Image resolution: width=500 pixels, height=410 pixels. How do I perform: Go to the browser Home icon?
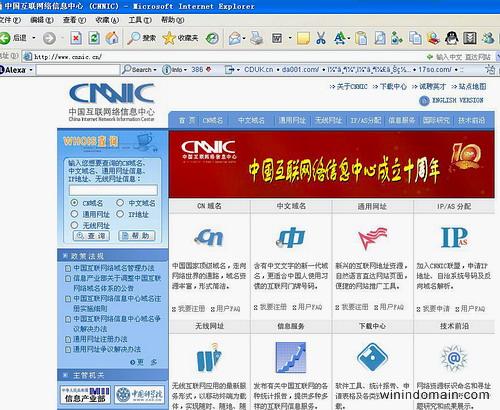point(112,38)
